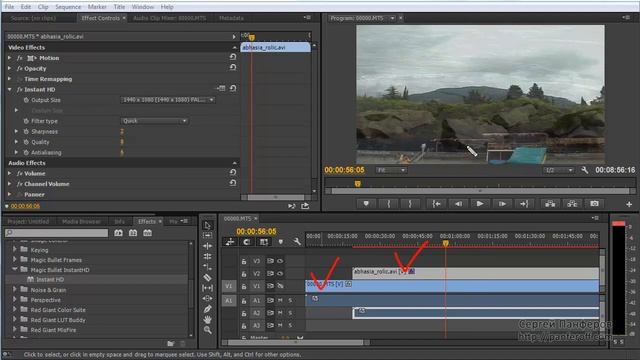Expand the Noise & Grain folder
The height and width of the screenshot is (360, 640).
[15, 289]
